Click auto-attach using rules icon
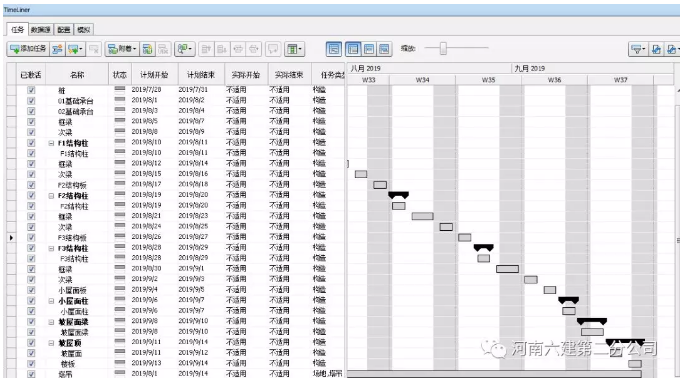Viewport: 691px width, 384px height. click(148, 49)
